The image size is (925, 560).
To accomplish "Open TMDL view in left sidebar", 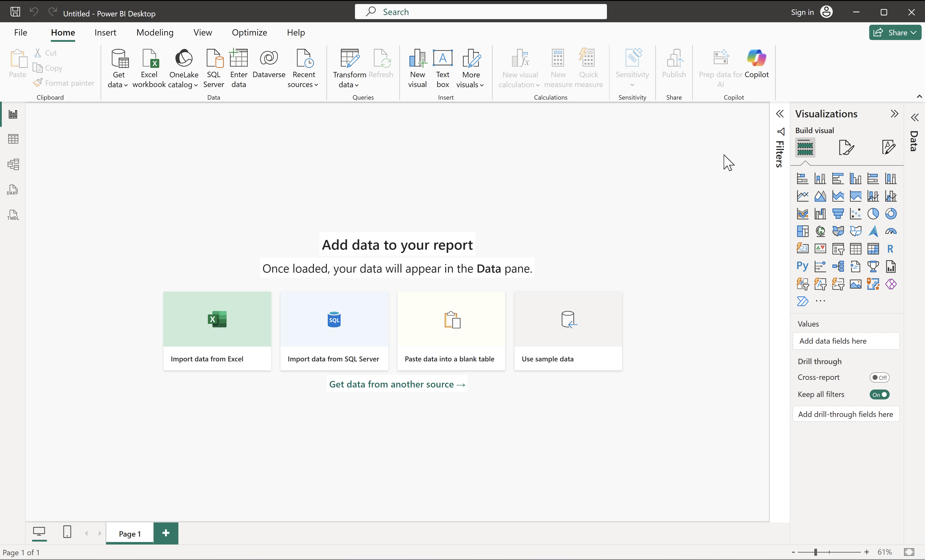I will click(x=13, y=215).
